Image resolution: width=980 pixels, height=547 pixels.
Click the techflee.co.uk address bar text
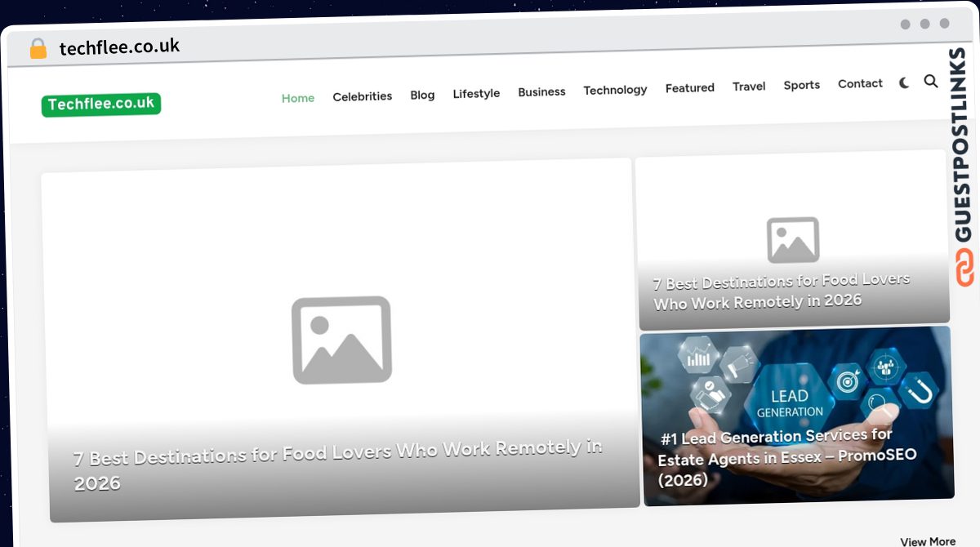[x=119, y=47]
